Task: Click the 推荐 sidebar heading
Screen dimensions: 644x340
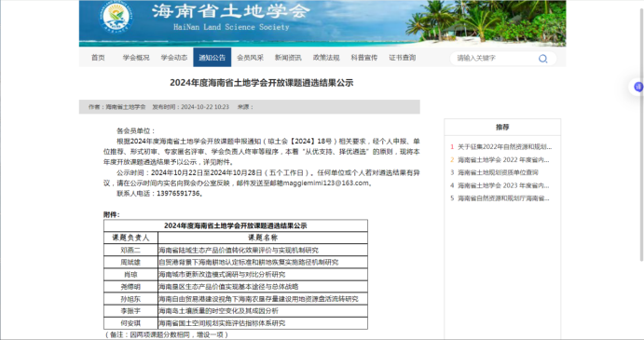Action: [502, 128]
